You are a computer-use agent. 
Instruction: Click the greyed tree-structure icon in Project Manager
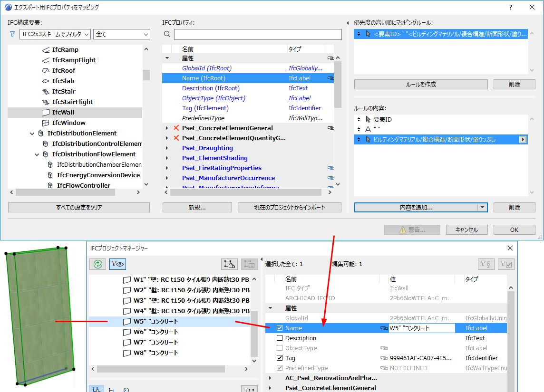(249, 264)
